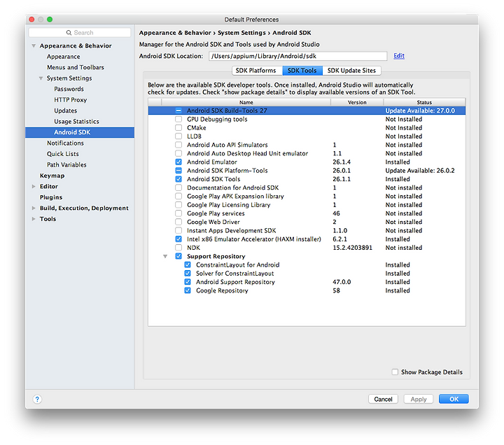The height and width of the screenshot is (445, 504).
Task: Click the Edit SDK location link
Action: point(399,56)
